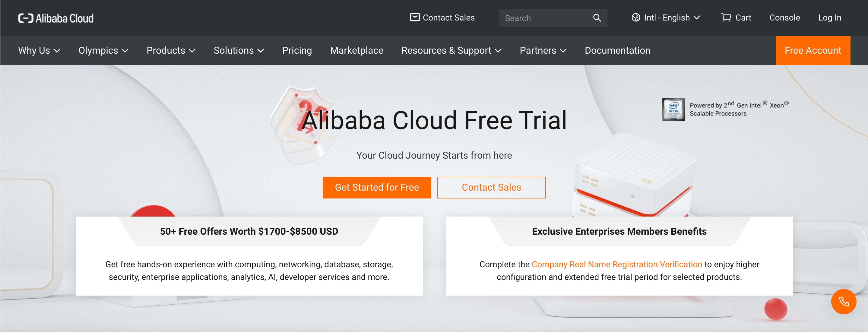Open the Resources & Support dropdown
868x333 pixels.
[451, 51]
